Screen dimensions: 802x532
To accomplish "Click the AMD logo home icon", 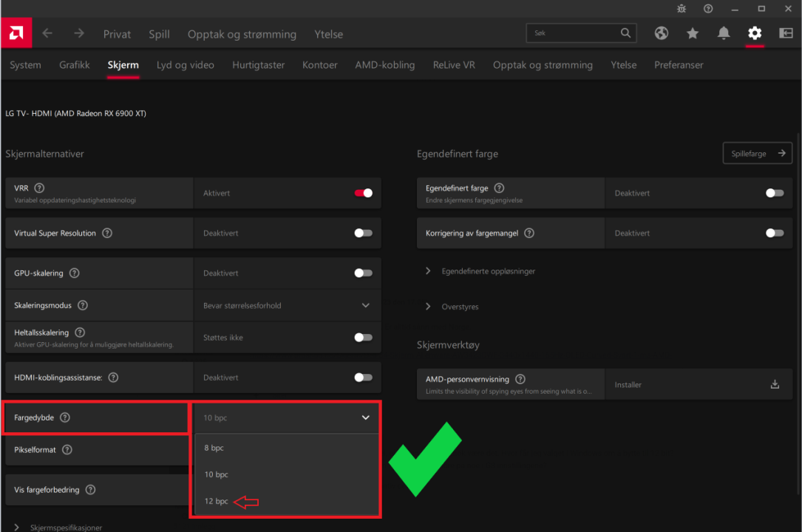I will [x=16, y=33].
